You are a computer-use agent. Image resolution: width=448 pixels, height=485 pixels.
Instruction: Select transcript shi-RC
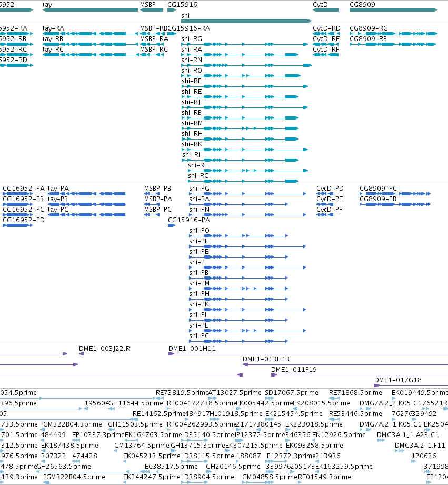coord(198,176)
